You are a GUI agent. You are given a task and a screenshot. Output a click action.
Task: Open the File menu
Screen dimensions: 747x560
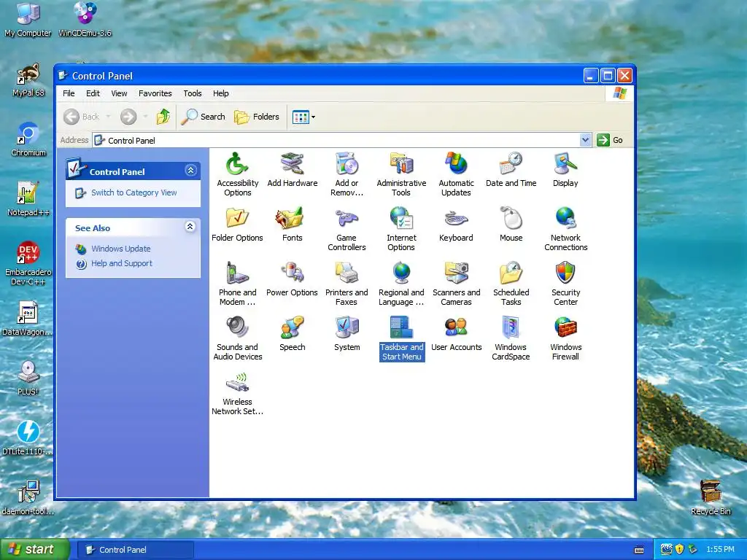tap(69, 93)
